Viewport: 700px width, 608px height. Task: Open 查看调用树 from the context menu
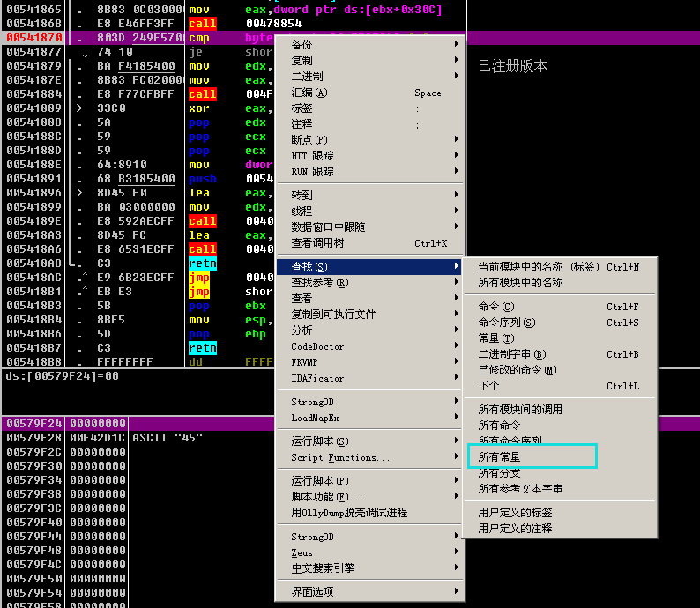click(x=317, y=243)
